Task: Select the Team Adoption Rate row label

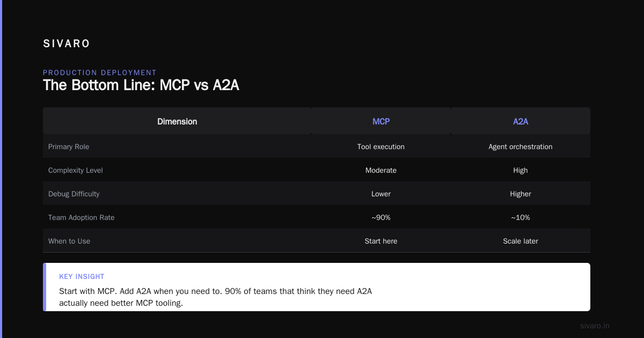Action: (x=82, y=217)
